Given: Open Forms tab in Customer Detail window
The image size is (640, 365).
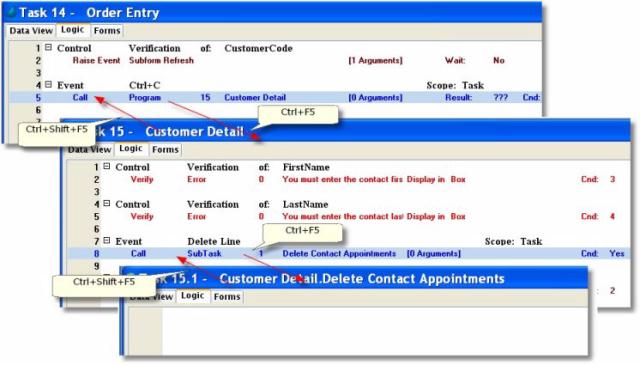Looking at the screenshot, I should coord(165,150).
